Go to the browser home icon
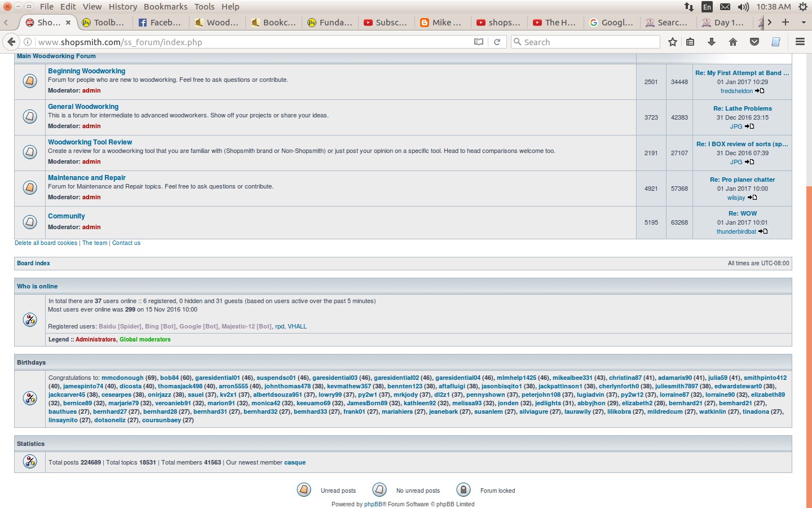Viewport: 812px width, 508px height. 733,42
